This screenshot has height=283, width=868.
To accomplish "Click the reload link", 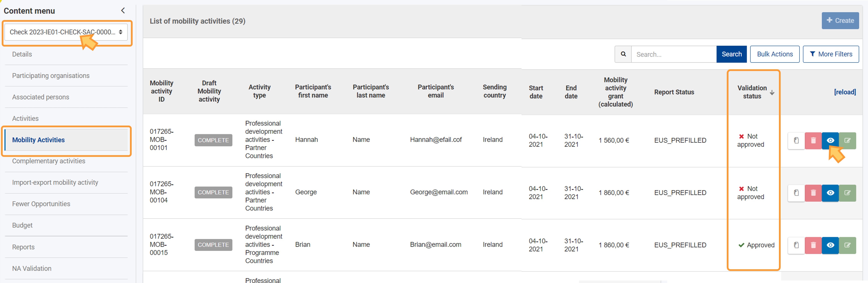I will [845, 92].
